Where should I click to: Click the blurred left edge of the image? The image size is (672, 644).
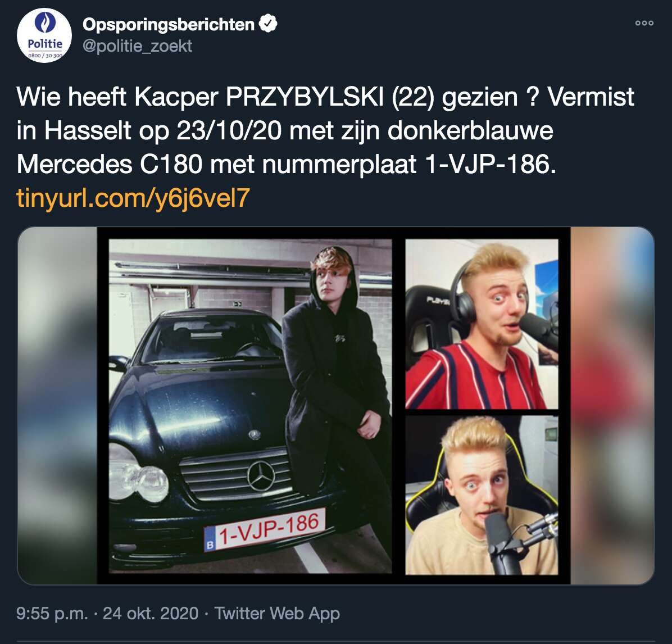(57, 406)
